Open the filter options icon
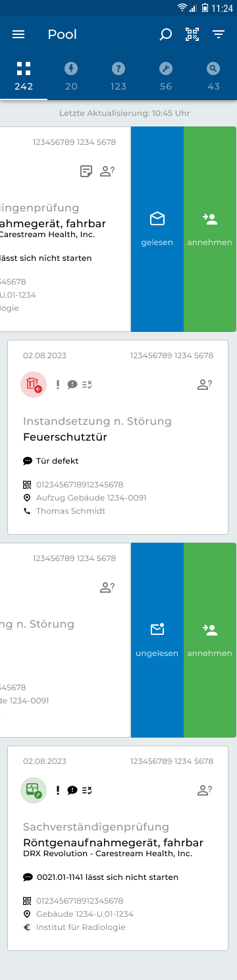Viewport: 237px width, 980px height. [x=219, y=35]
